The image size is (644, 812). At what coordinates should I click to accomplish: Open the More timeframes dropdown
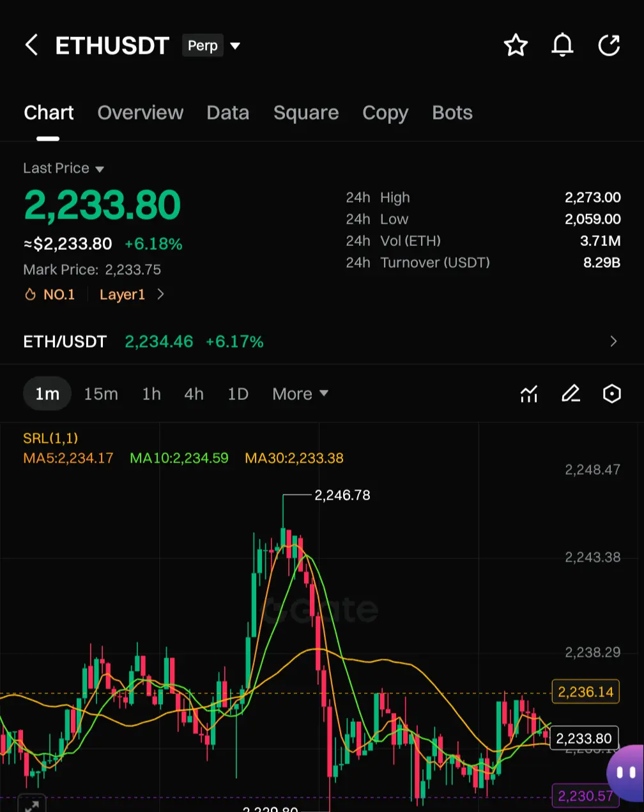300,394
